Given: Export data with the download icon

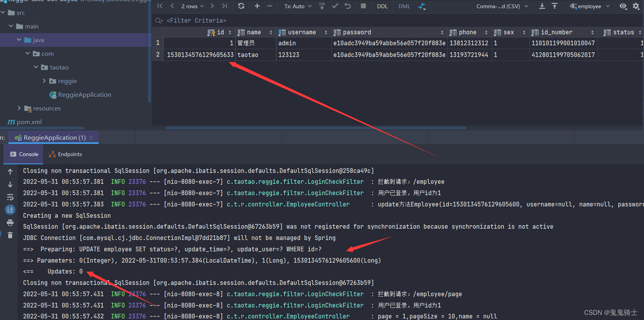Looking at the screenshot, I should pyautogui.click(x=542, y=6).
